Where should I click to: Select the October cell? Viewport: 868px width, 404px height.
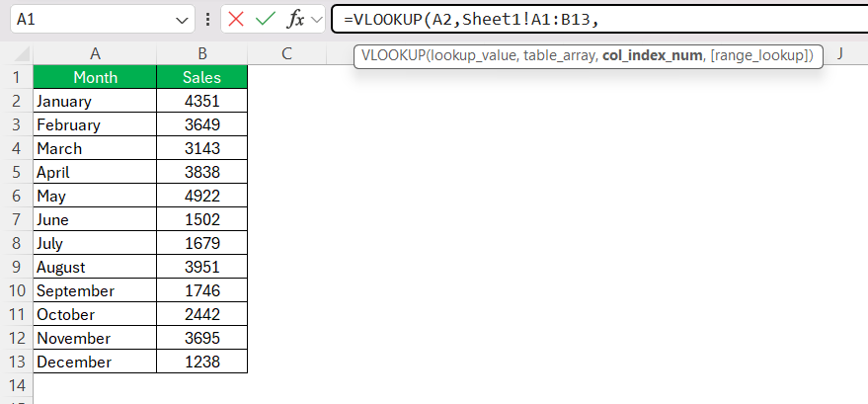95,314
